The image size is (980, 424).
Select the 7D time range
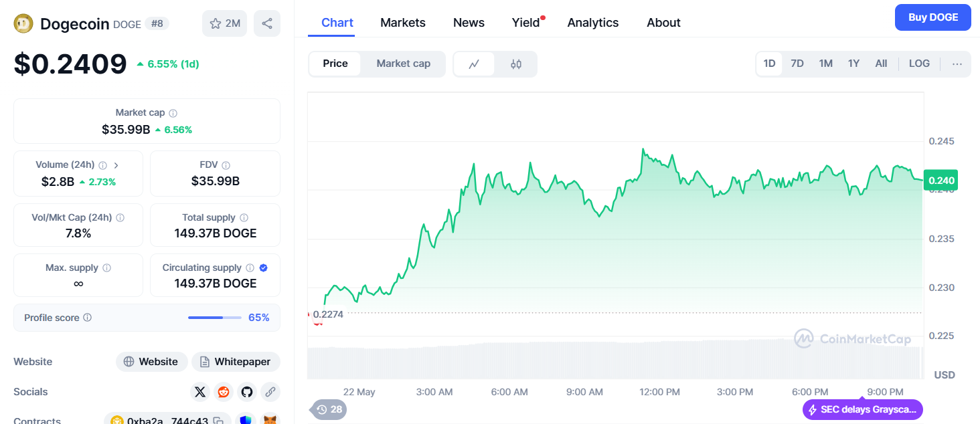coord(797,64)
